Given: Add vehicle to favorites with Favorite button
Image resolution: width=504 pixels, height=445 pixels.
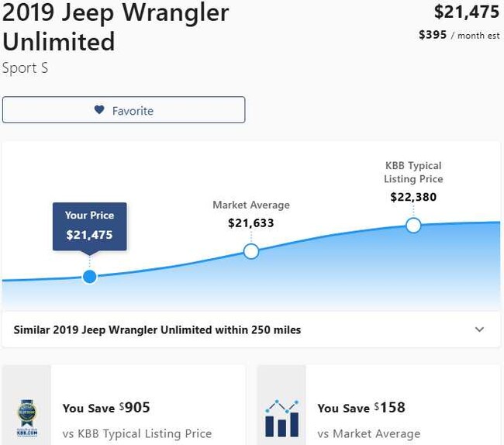Looking at the screenshot, I should [x=124, y=110].
